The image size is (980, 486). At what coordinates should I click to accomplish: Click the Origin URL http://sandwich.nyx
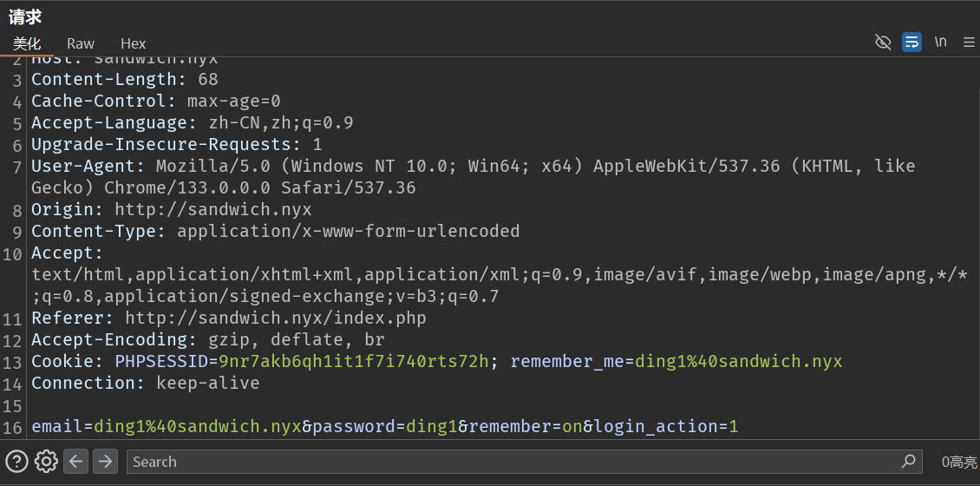pyautogui.click(x=212, y=209)
